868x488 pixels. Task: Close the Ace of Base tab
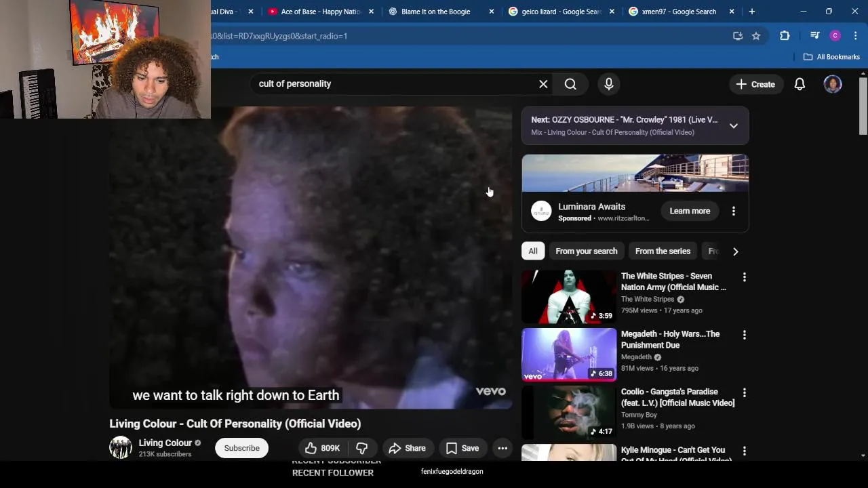(371, 12)
